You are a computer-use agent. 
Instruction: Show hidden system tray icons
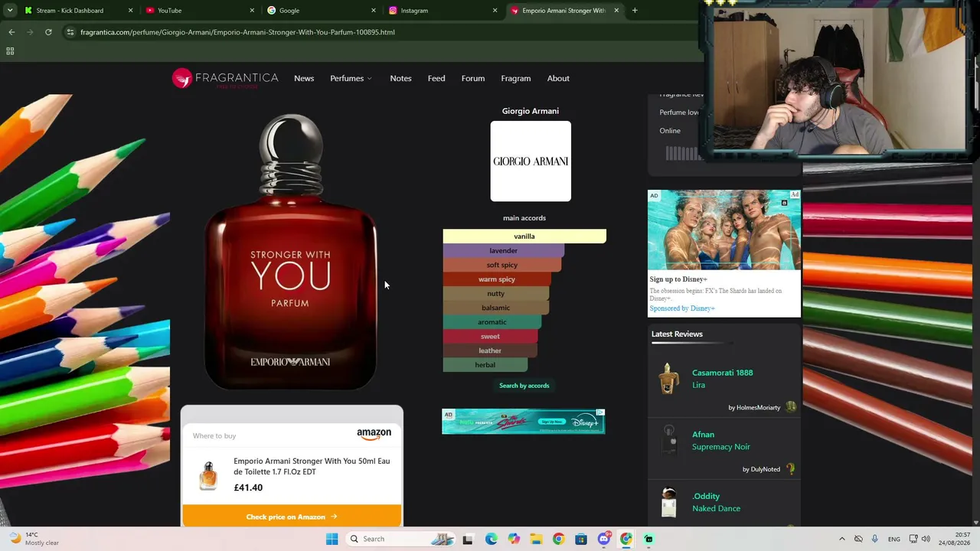(x=842, y=539)
